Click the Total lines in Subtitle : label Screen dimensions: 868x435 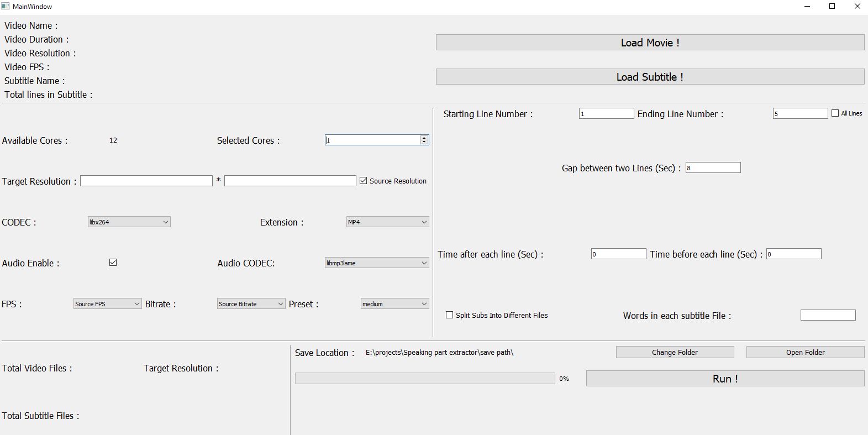tap(49, 95)
